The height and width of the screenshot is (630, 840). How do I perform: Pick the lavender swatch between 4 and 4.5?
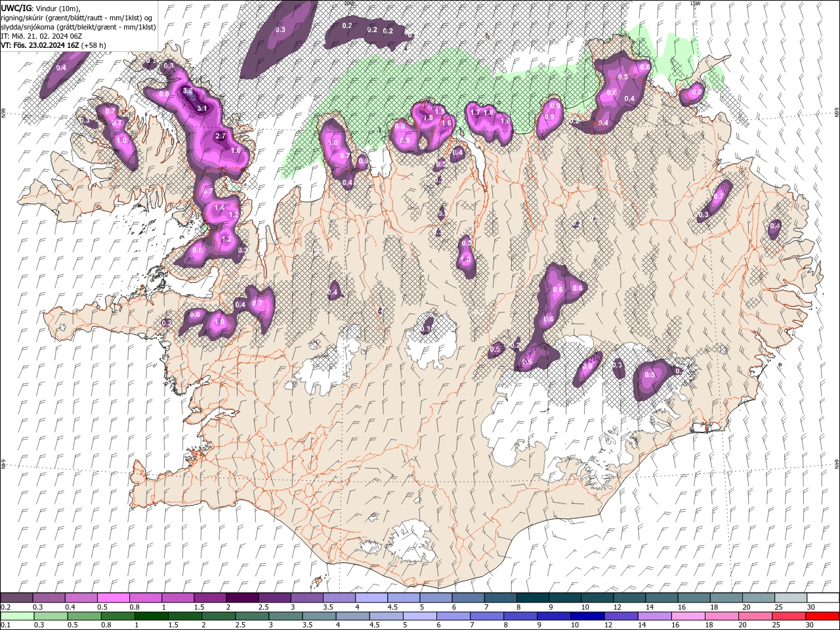pyautogui.click(x=371, y=597)
